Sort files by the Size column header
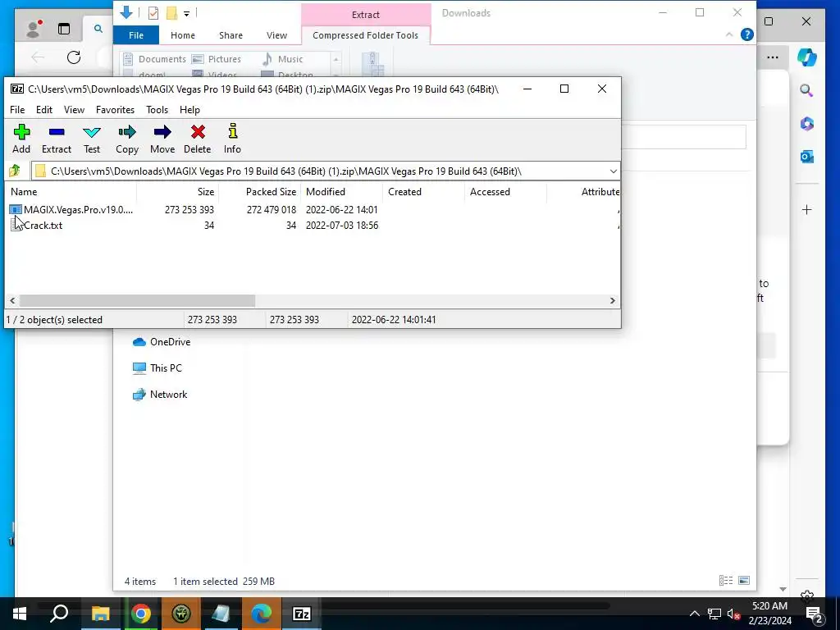Image resolution: width=840 pixels, height=630 pixels. (178, 192)
